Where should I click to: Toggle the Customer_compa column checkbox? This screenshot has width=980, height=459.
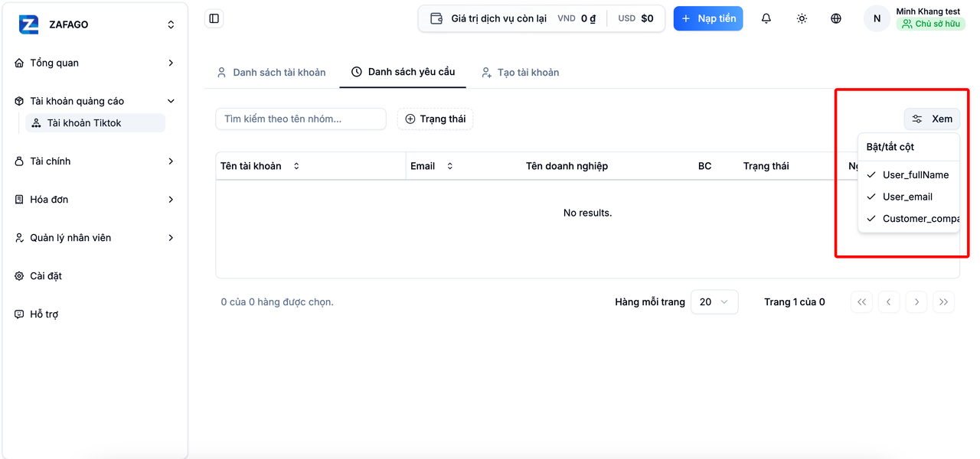click(909, 219)
